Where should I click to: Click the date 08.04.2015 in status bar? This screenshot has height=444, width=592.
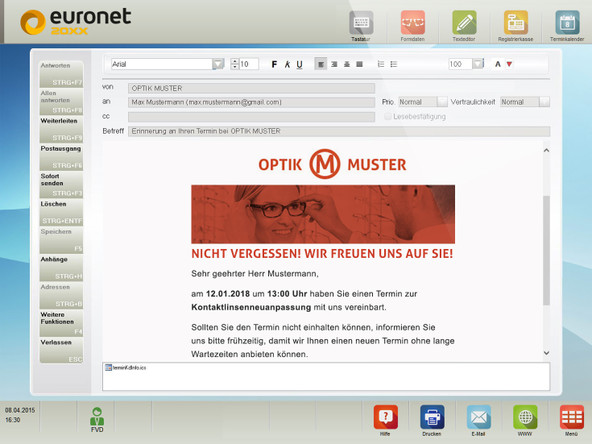point(20,410)
